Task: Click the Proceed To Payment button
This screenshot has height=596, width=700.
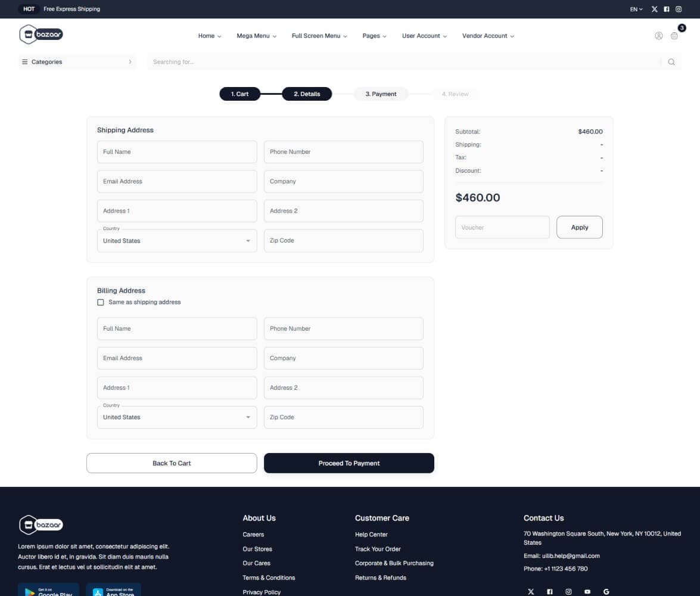Action: point(349,463)
